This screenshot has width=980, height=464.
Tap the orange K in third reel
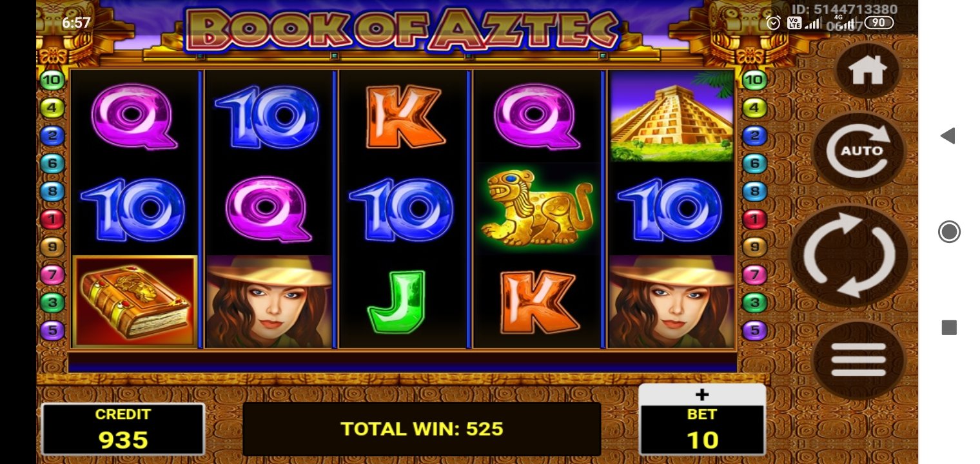tap(404, 116)
